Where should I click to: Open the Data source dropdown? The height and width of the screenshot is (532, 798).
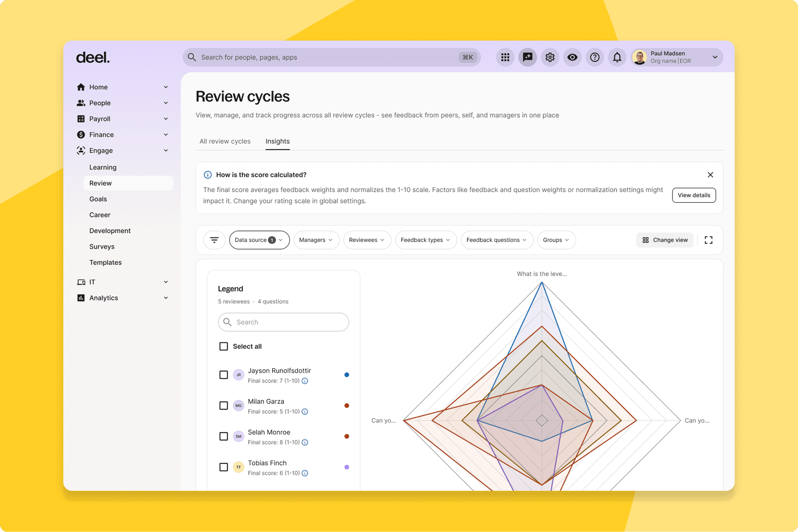259,240
